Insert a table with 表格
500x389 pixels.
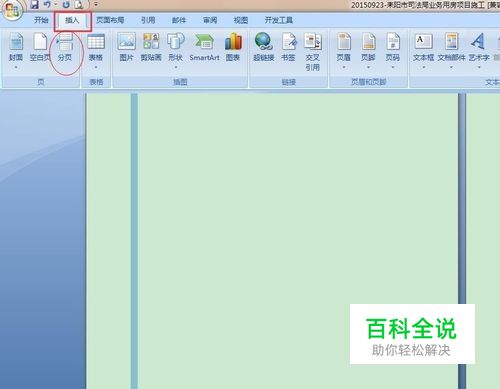coord(96,47)
